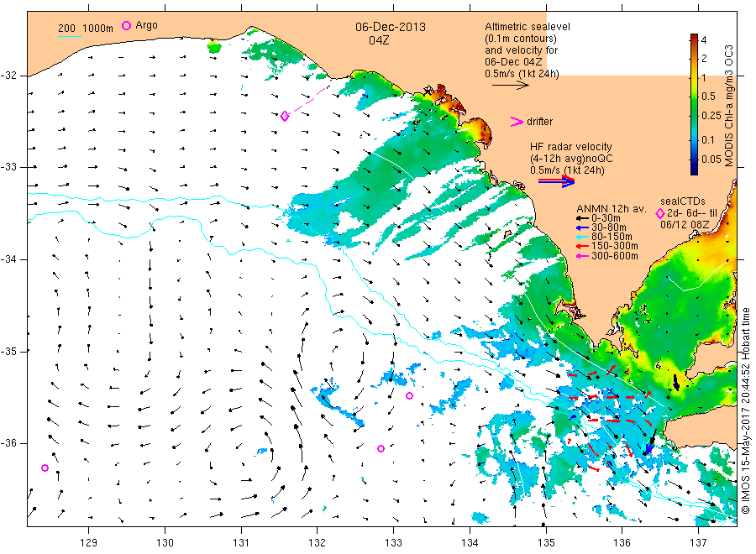
Task: Click the 'sealCTDs' heading text
Action: 683,201
